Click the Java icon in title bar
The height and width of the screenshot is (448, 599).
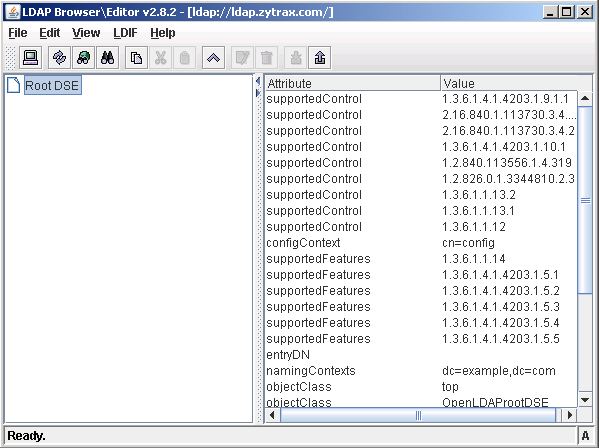click(x=13, y=12)
